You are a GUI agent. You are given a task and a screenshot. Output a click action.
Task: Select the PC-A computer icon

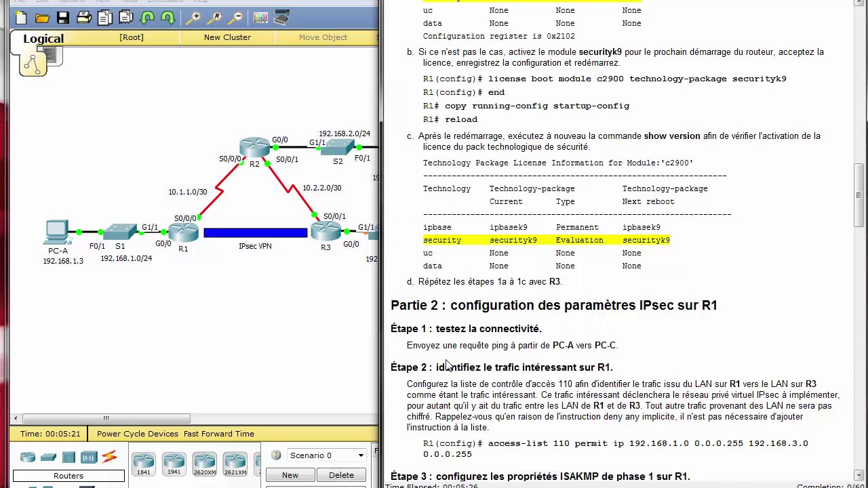57,232
